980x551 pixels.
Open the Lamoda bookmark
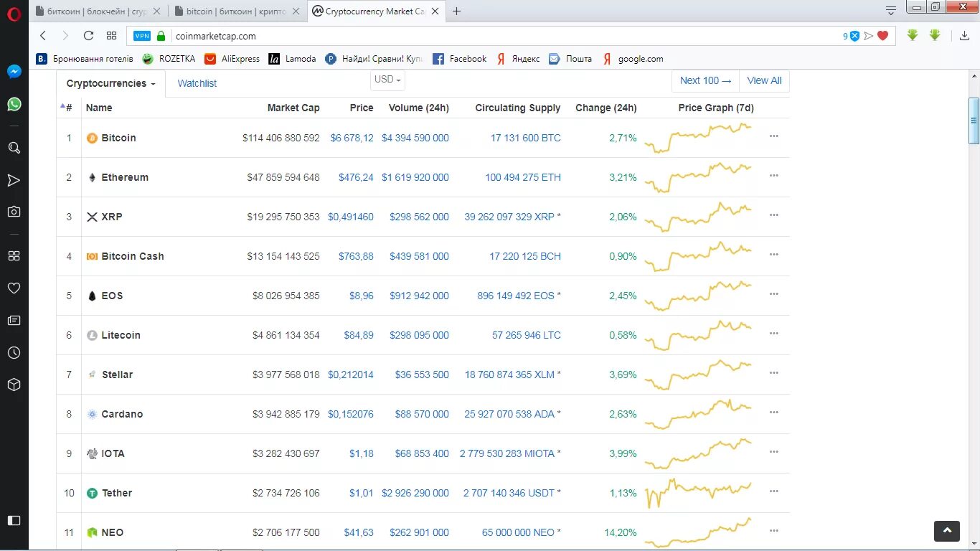292,59
